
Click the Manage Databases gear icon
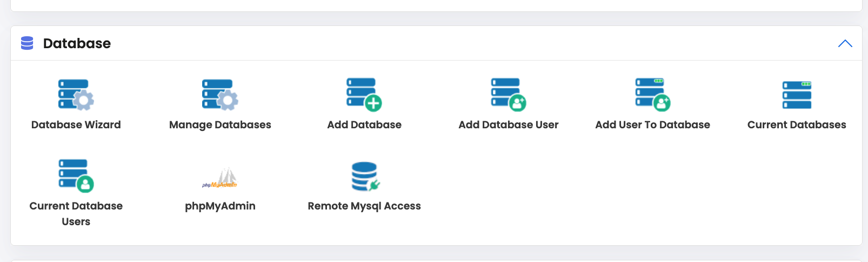tap(220, 95)
